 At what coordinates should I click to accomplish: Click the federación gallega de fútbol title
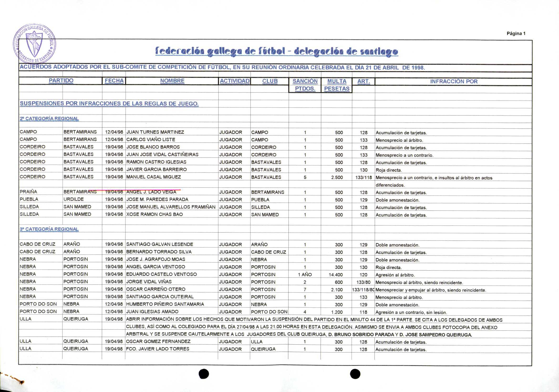pos(277,52)
